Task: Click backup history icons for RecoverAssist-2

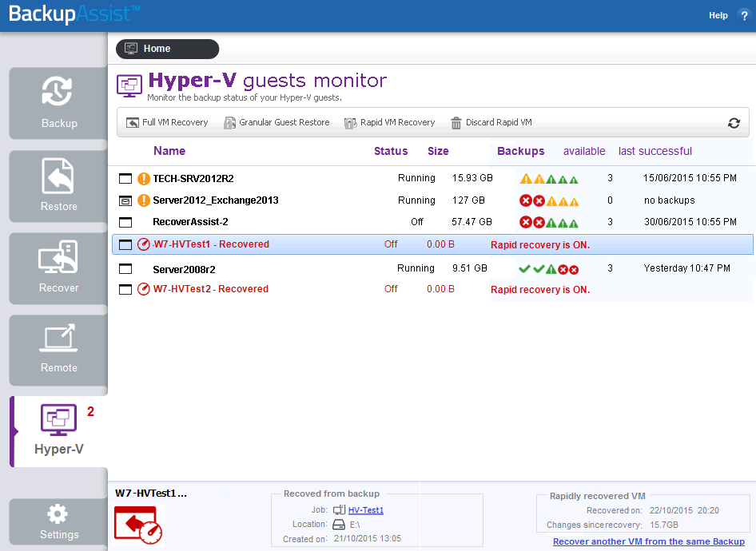Action: (549, 223)
